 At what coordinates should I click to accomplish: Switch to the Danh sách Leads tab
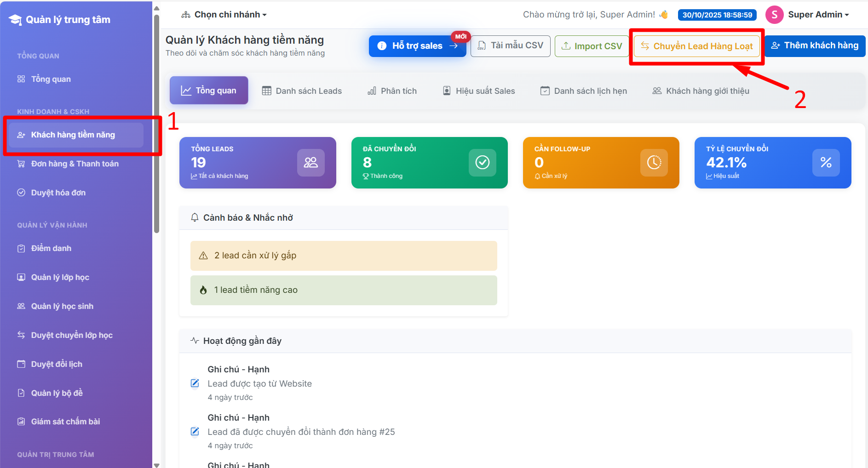click(x=302, y=91)
